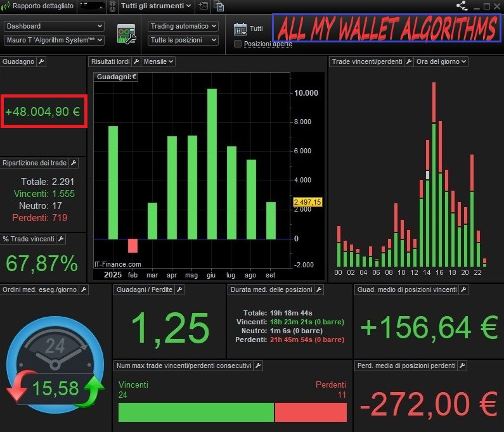This screenshot has height=432, width=504.
Task: Click wrench for Durata med. delle posizioni
Action: pyautogui.click(x=319, y=289)
